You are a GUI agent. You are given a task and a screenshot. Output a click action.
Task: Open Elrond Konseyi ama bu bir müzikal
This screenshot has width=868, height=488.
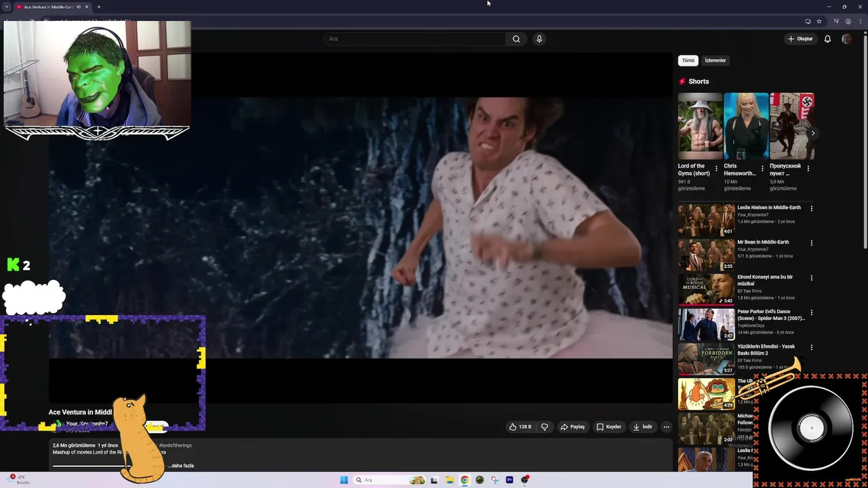765,280
